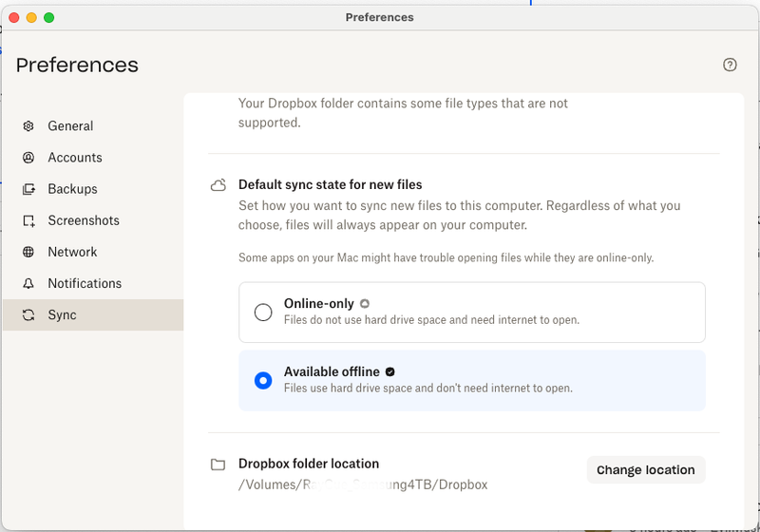Open help via question mark icon
Viewport: 760px width, 532px height.
tap(730, 65)
